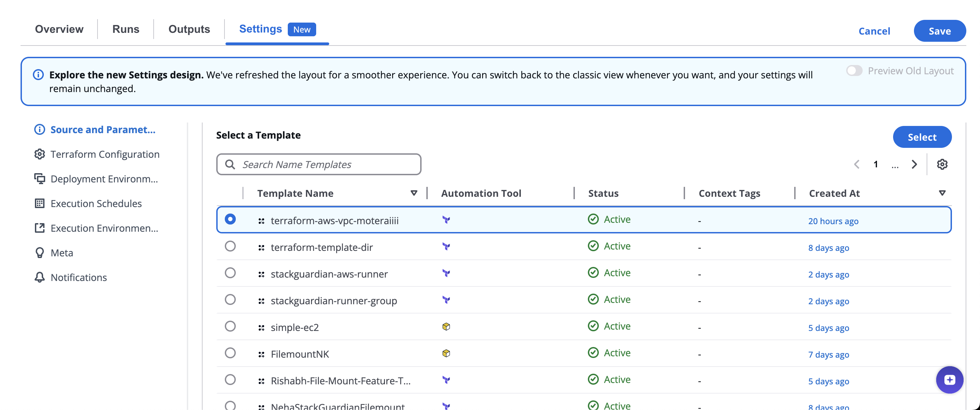Image resolution: width=980 pixels, height=410 pixels.
Task: Go to next page with right chevron
Action: pyautogui.click(x=914, y=164)
